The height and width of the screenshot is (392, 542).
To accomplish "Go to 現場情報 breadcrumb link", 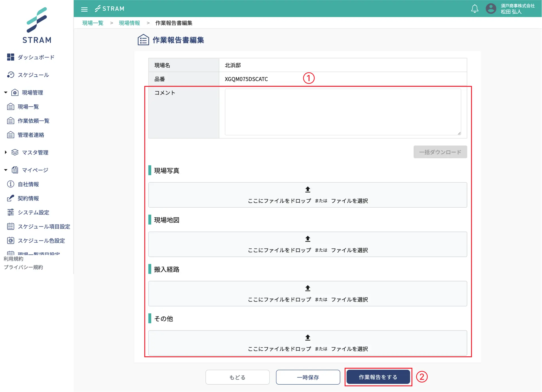I will coord(129,23).
